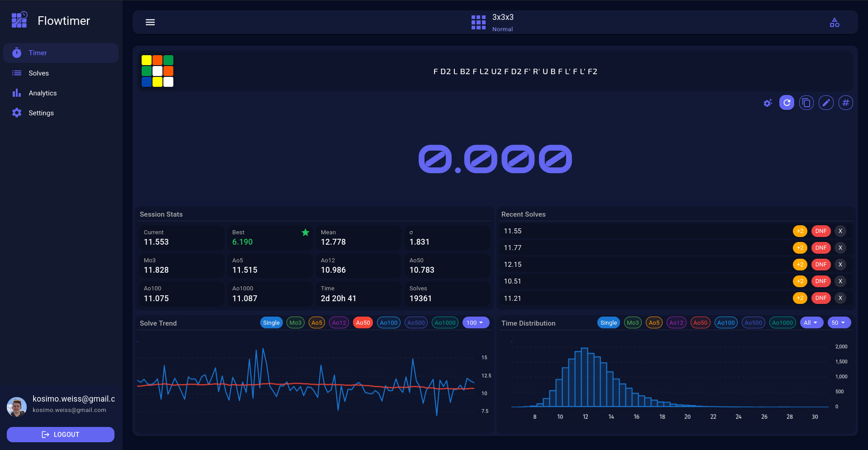The image size is (868, 450).
Task: Click the scramble settings gear icon
Action: (x=768, y=103)
